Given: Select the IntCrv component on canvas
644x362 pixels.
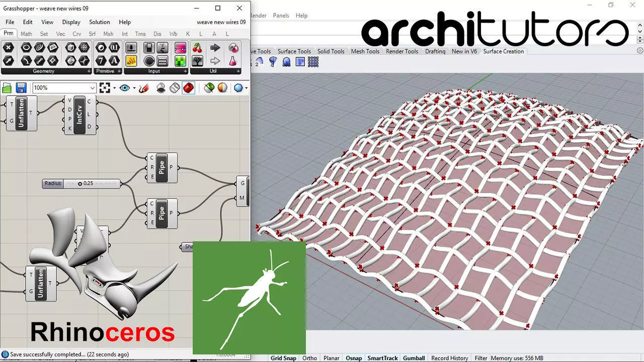Looking at the screenshot, I should [81, 115].
